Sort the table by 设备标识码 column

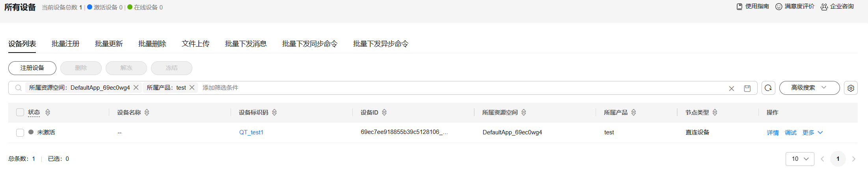pyautogui.click(x=274, y=113)
